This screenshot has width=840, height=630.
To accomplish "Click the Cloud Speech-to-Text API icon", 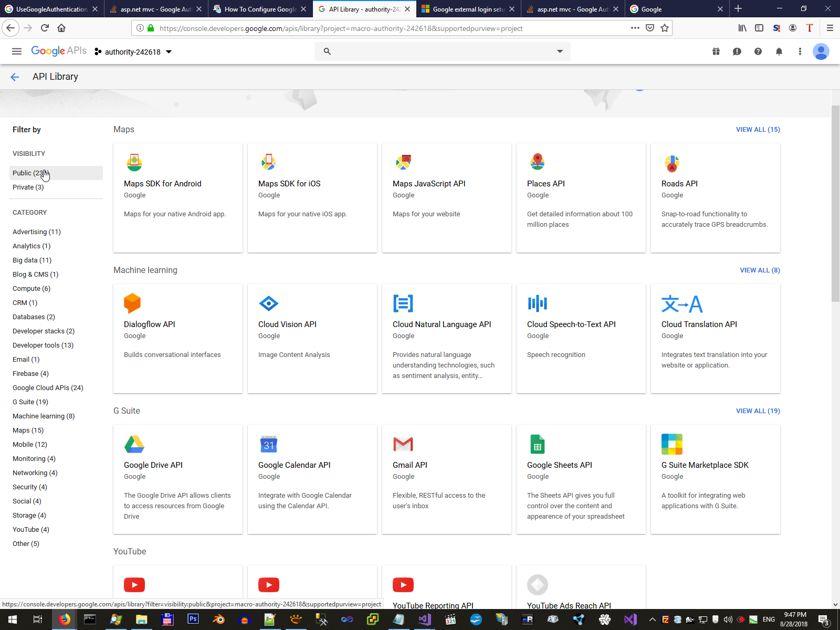I will pyautogui.click(x=538, y=303).
